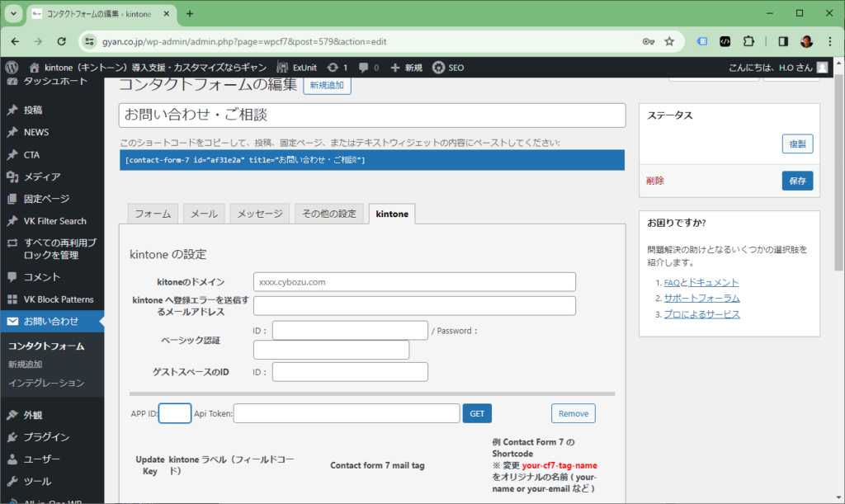
Task: Bookmark this page with the star icon
Action: pos(669,41)
